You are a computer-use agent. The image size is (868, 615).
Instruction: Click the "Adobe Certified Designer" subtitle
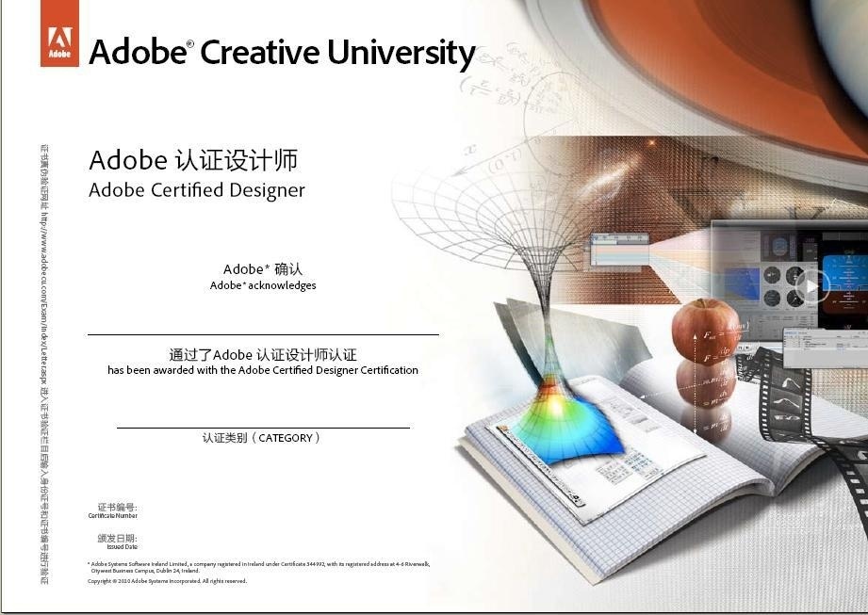pos(197,190)
